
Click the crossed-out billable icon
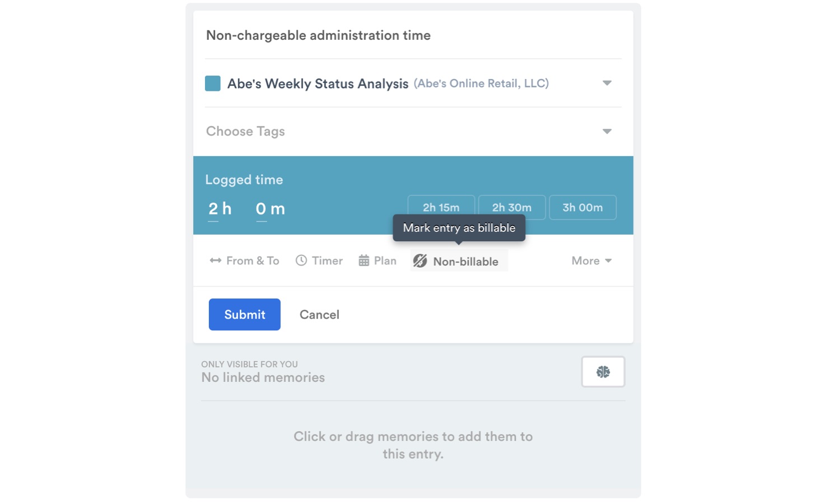click(420, 261)
